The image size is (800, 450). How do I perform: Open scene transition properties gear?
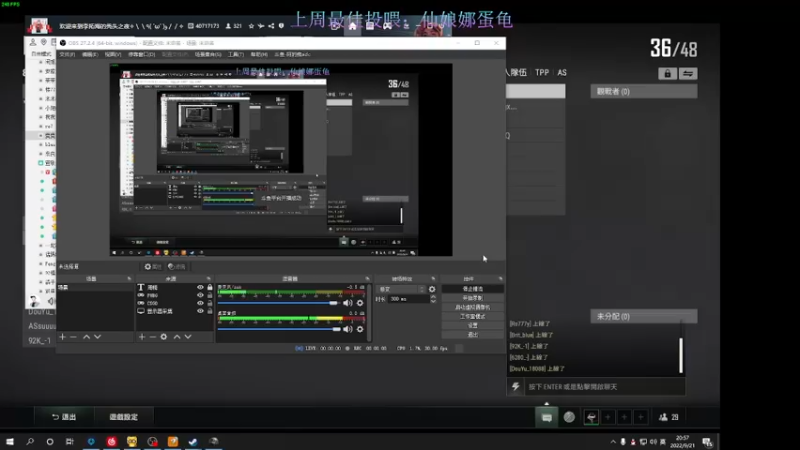click(x=432, y=289)
